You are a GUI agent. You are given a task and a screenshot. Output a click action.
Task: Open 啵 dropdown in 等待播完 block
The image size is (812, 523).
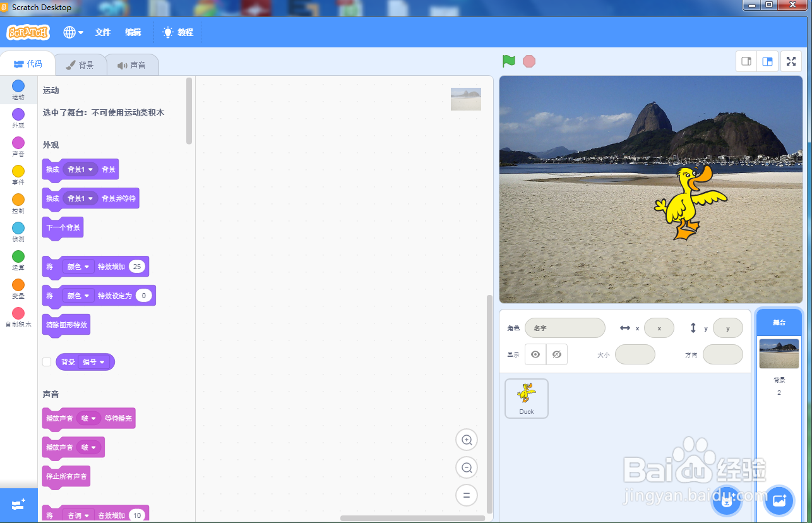88,418
